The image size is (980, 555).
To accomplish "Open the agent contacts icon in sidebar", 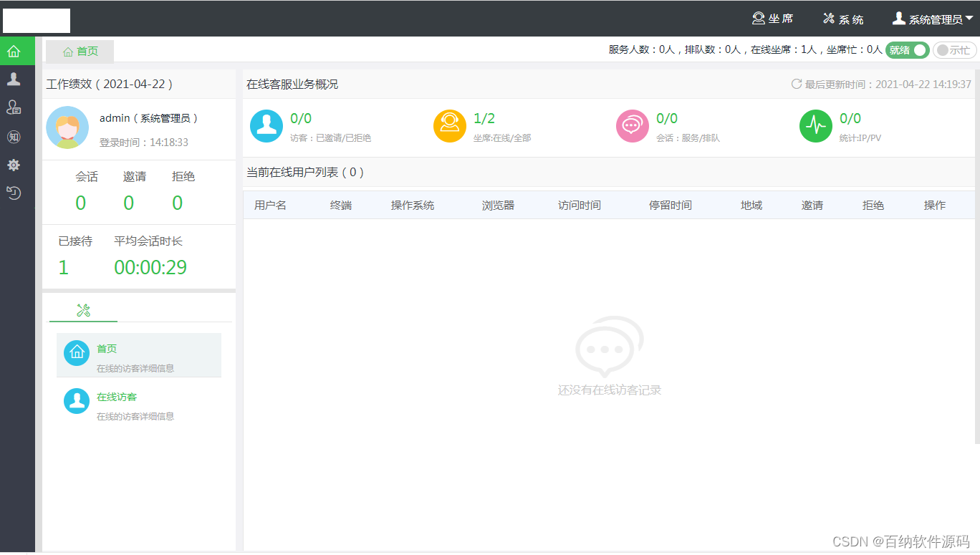I will tap(14, 107).
